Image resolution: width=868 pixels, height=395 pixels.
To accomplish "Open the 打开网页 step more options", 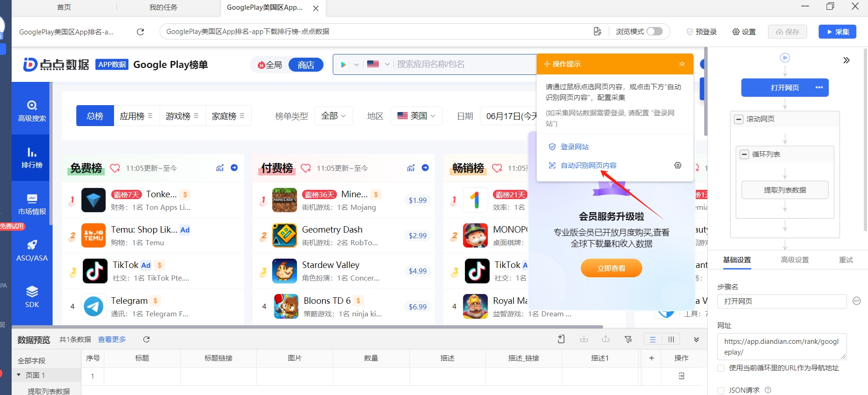I will [819, 87].
